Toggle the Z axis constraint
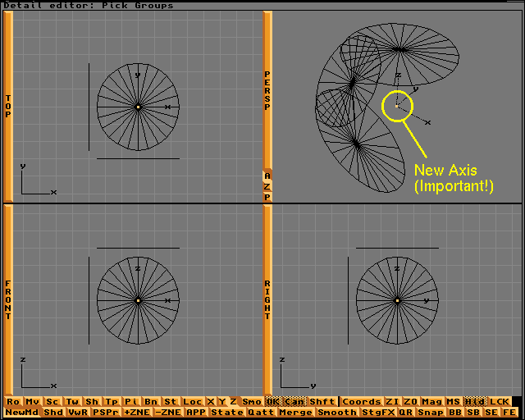Image resolution: width=525 pixels, height=420 pixels. (x=234, y=402)
